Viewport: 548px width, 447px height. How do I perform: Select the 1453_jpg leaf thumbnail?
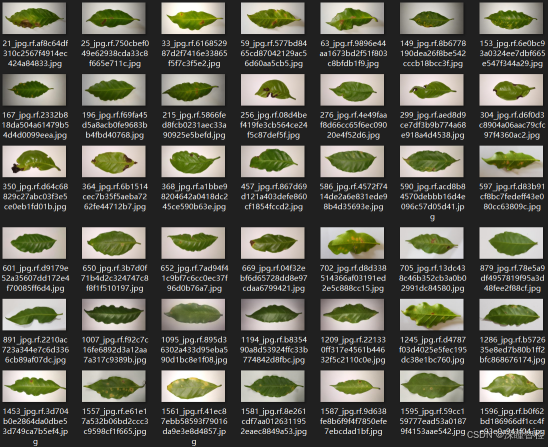pos(34,386)
